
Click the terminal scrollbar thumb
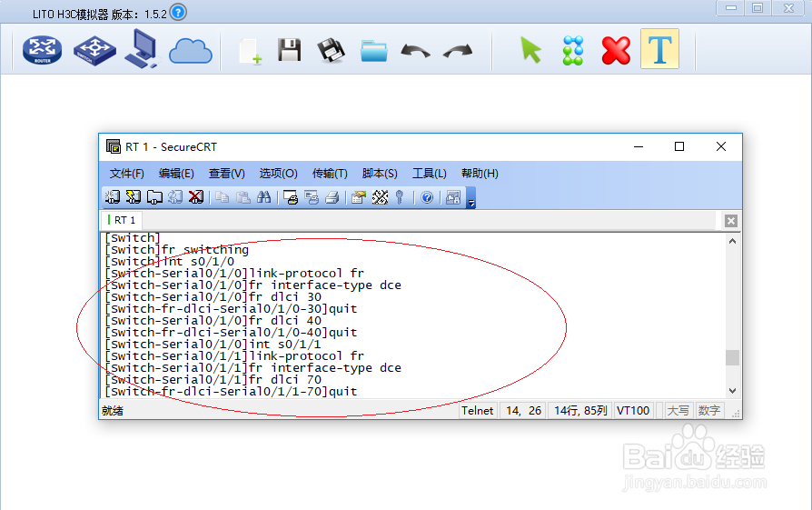tap(732, 357)
